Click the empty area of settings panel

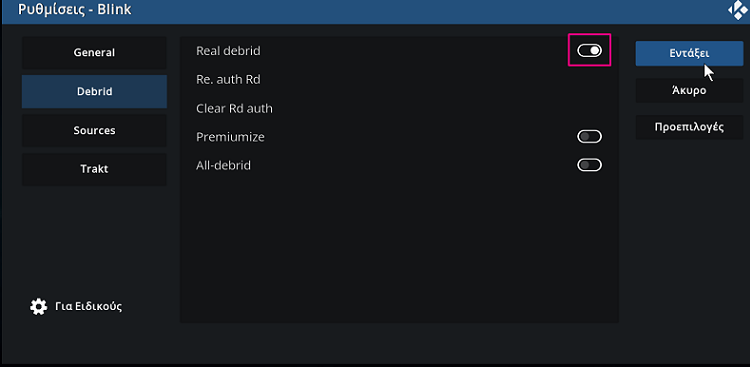point(399,249)
